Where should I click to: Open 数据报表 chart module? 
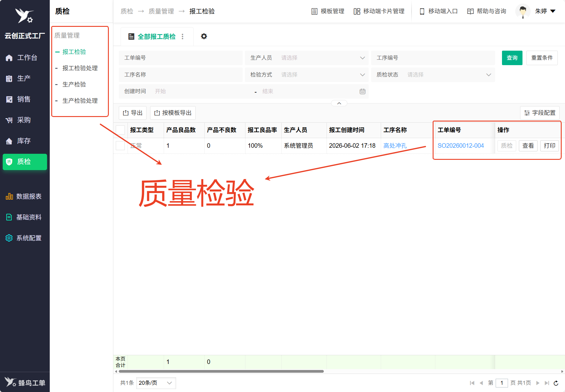[24, 196]
